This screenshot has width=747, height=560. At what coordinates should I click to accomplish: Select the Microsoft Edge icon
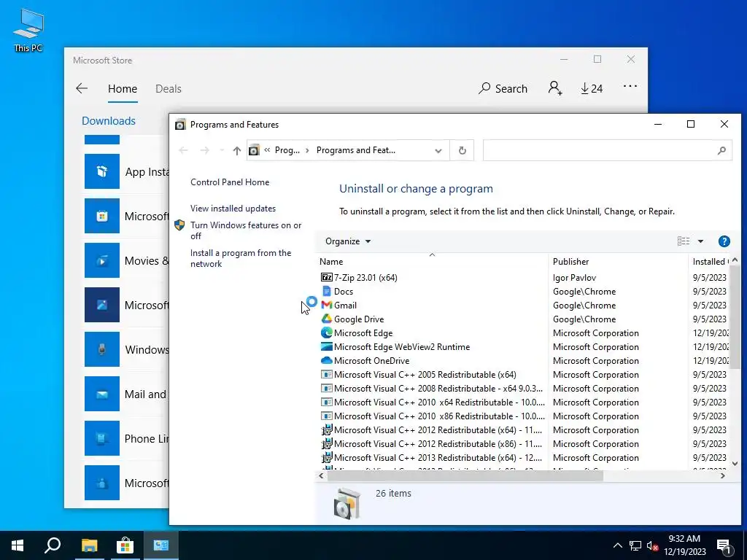tap(326, 332)
